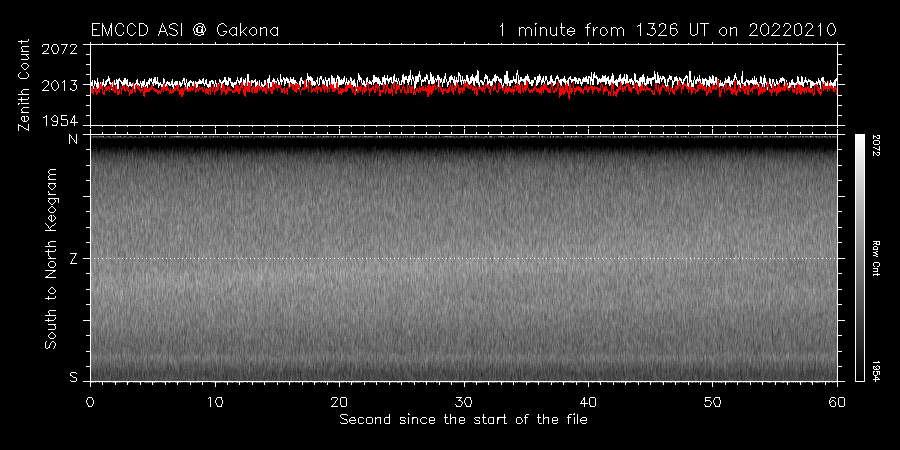Screen dimensions: 900x450
Task: Click the Z zenith label on the keogram axis
Action: pyautogui.click(x=73, y=259)
